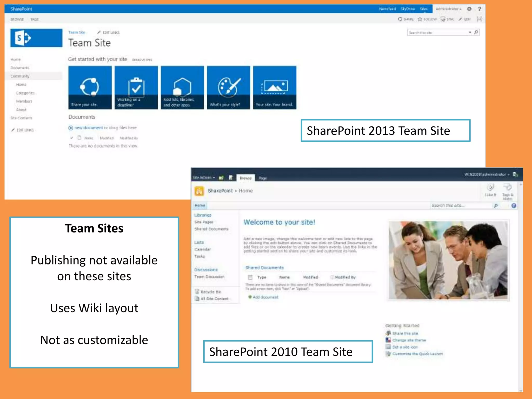Switch to the PAGE ribbon tab
This screenshot has height=399, width=532.
point(34,19)
